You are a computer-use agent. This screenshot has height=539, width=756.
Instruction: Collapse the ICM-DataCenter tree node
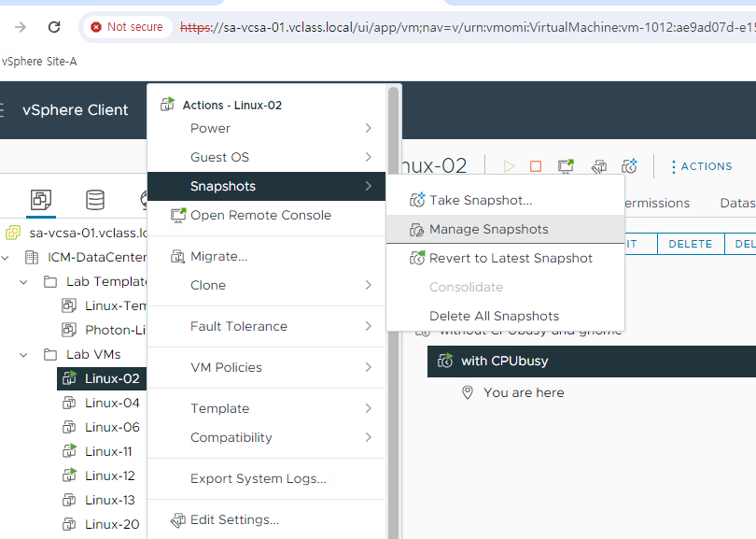pos(6,258)
